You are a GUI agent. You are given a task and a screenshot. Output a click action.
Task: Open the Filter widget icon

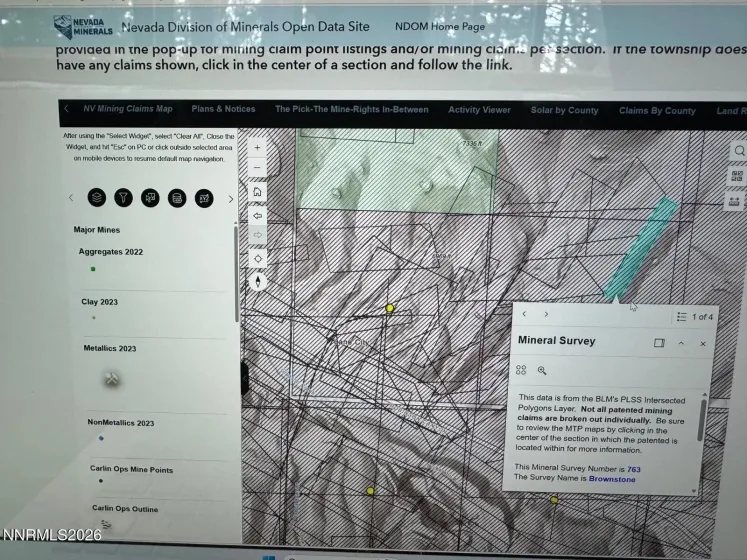tap(123, 198)
